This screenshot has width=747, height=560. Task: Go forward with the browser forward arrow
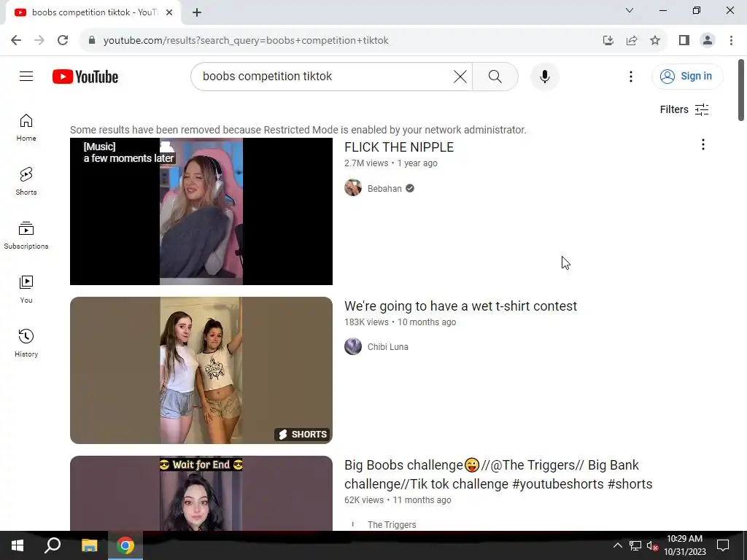39,41
